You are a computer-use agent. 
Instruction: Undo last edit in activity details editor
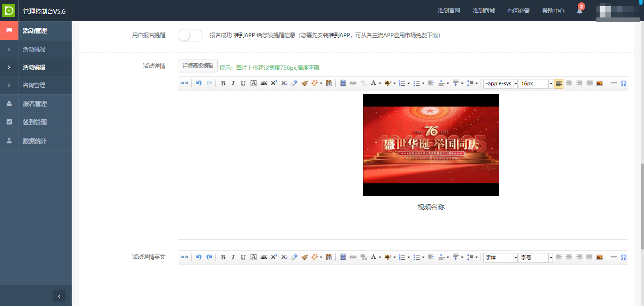[x=199, y=83]
